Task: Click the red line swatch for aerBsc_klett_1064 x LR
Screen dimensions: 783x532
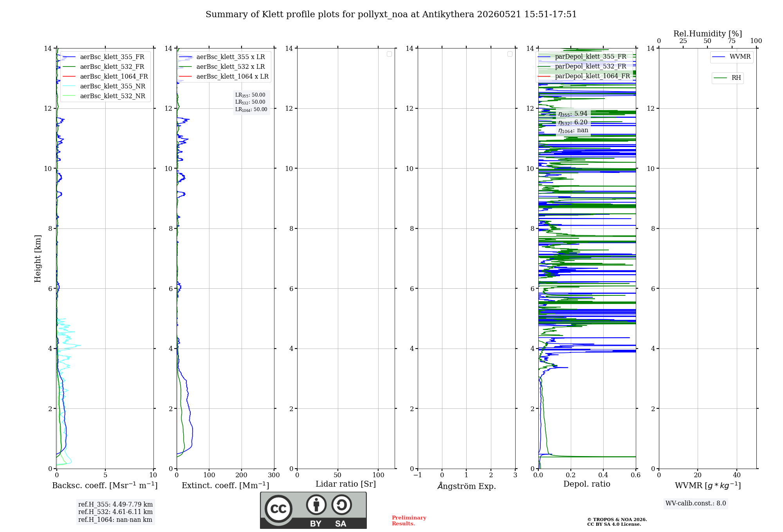Action: 185,77
